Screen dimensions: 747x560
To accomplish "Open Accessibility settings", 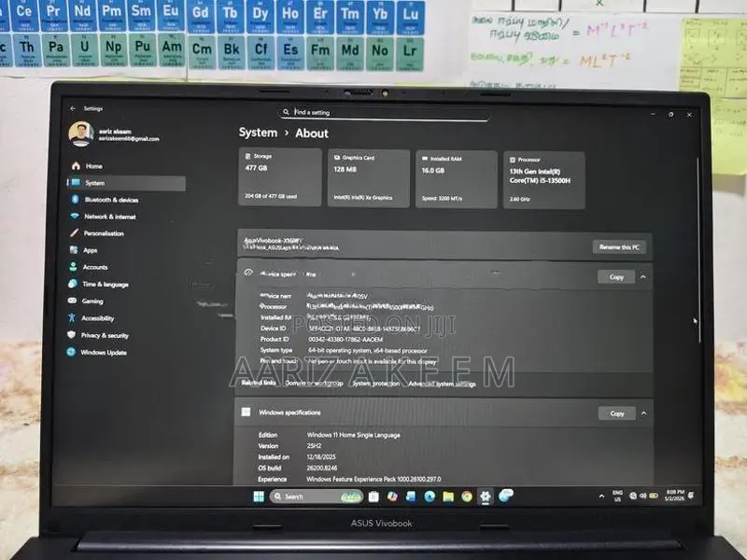I will click(x=91, y=318).
